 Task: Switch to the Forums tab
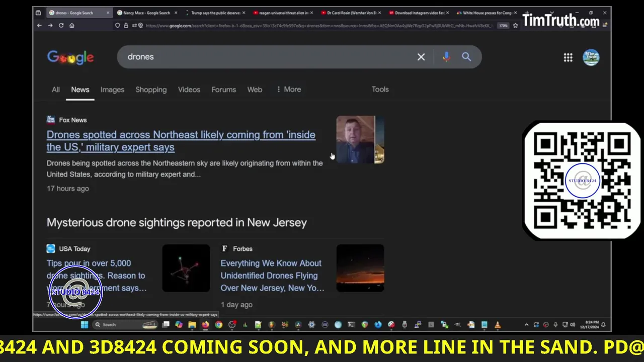[223, 89]
